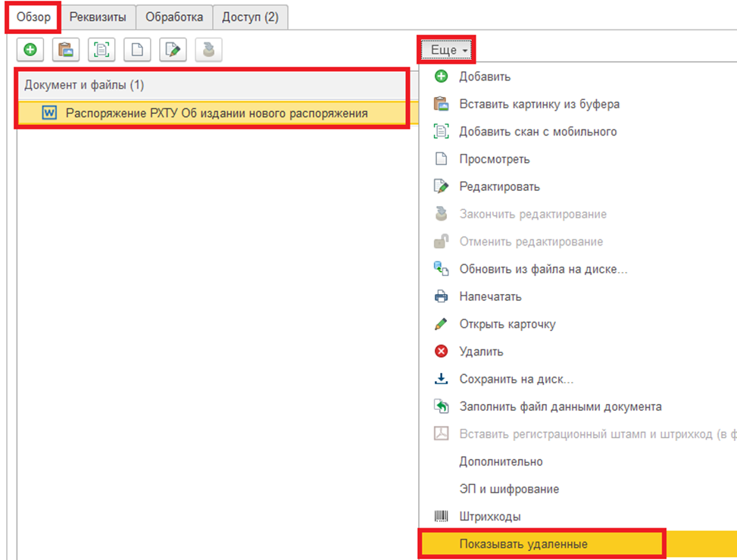Toggle Показывать удаленные option
737x560 pixels.
point(523,544)
